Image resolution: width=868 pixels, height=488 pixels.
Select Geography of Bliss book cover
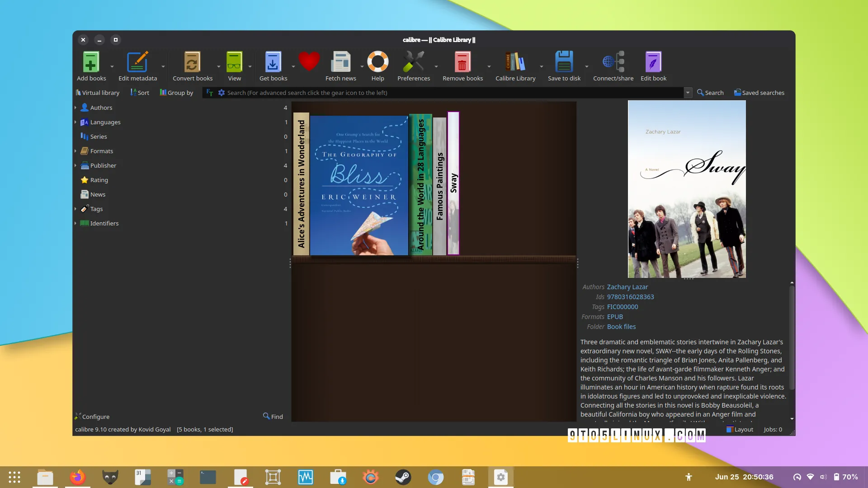[359, 185]
